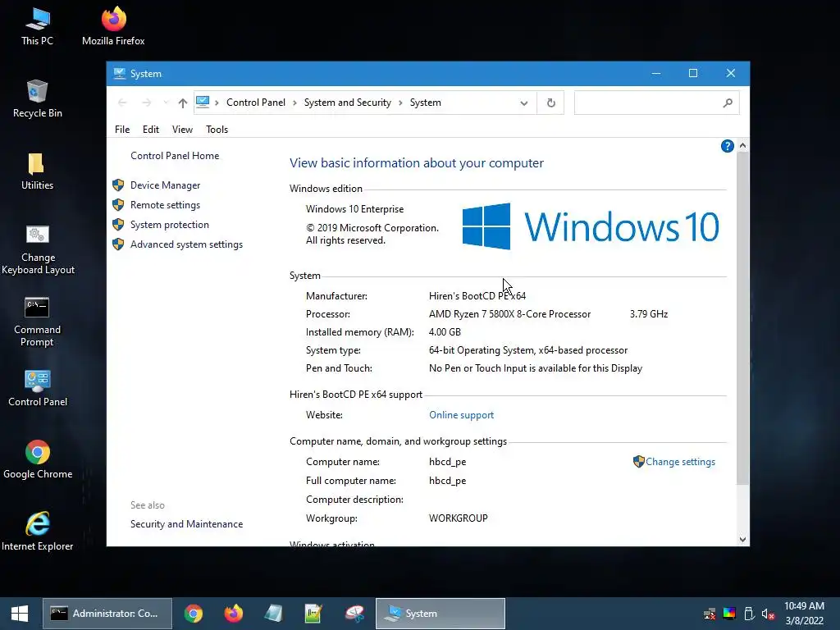Click the AMD Ryzen 7 5800X processor text

(x=509, y=314)
